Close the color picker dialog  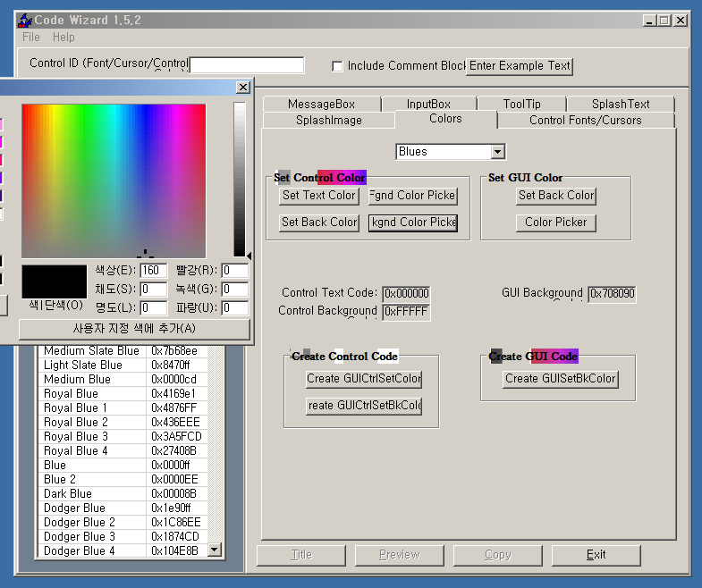point(243,88)
